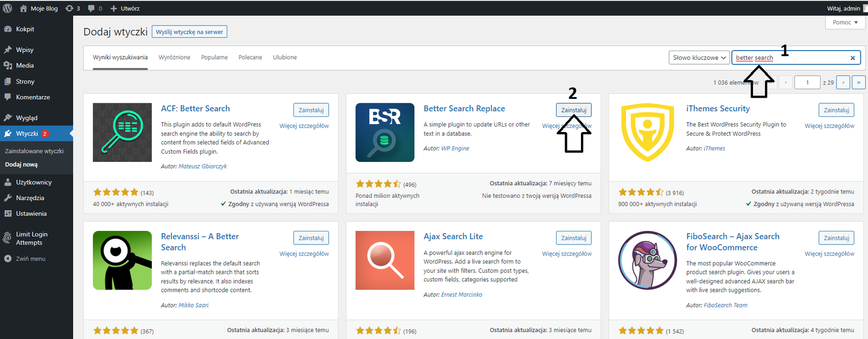This screenshot has width=868, height=339.
Task: Open ACF: Better Search title link
Action: 195,109
